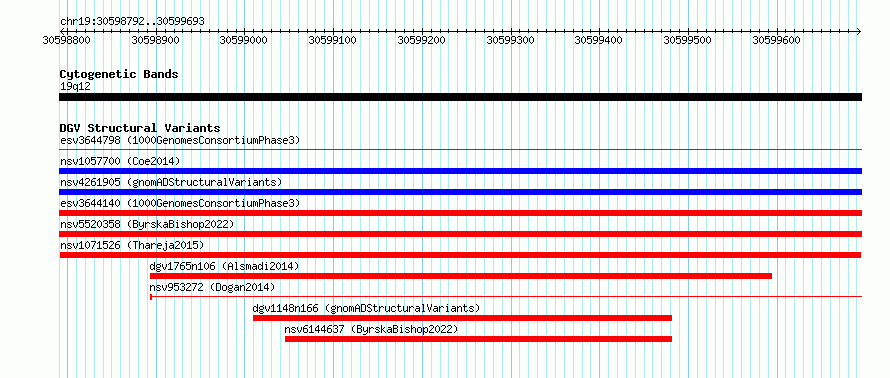Click the nsv1071526 (Thareja2015) label
Screen dimensions: 890x378
point(132,245)
